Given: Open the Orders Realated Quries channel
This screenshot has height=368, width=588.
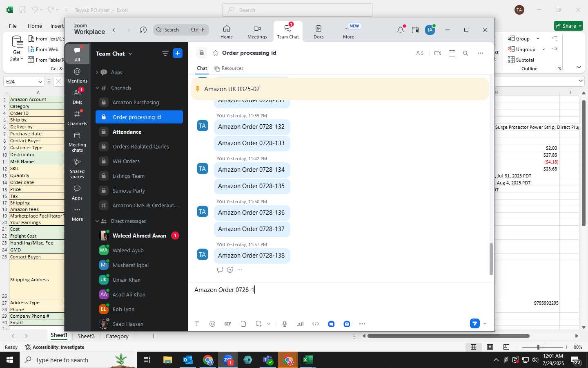Looking at the screenshot, I should pyautogui.click(x=139, y=146).
